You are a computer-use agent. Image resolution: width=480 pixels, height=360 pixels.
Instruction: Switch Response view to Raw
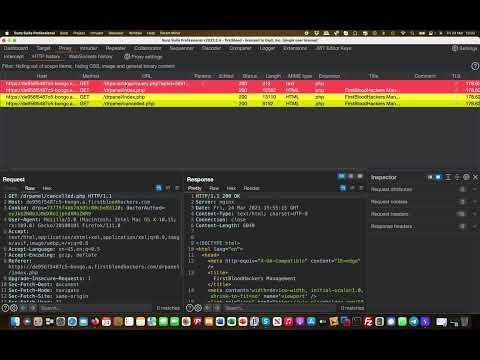[214, 188]
